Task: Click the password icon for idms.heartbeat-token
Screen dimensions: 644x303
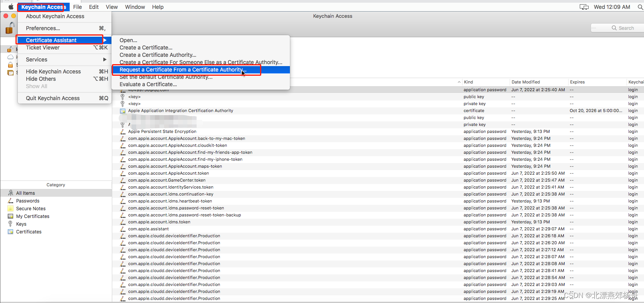Action: coord(123,201)
